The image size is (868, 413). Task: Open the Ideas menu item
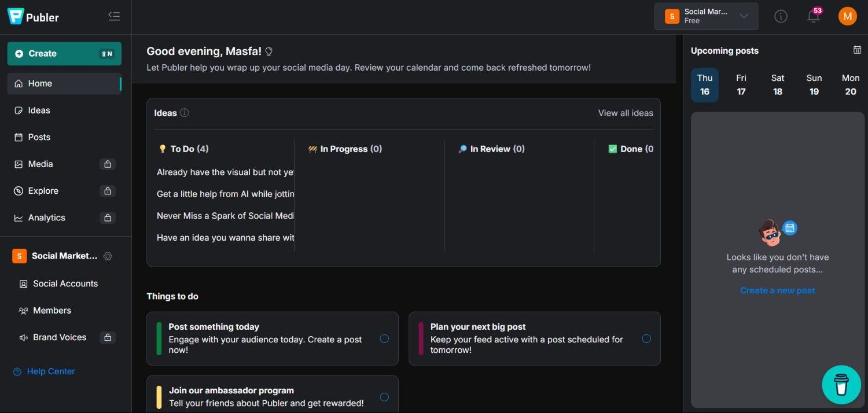[x=64, y=110]
